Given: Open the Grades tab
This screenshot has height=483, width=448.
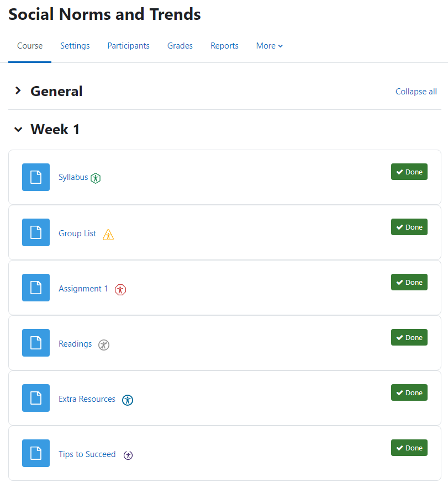Looking at the screenshot, I should [x=180, y=46].
